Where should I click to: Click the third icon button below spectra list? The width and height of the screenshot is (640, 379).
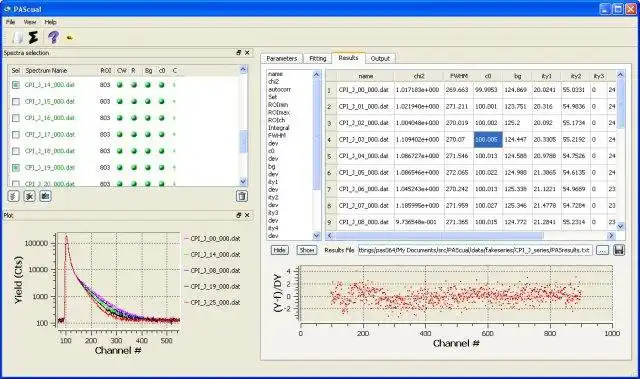tap(45, 196)
